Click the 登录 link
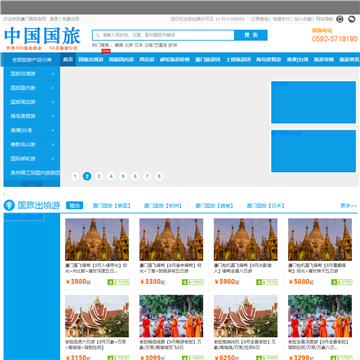 [54, 19]
